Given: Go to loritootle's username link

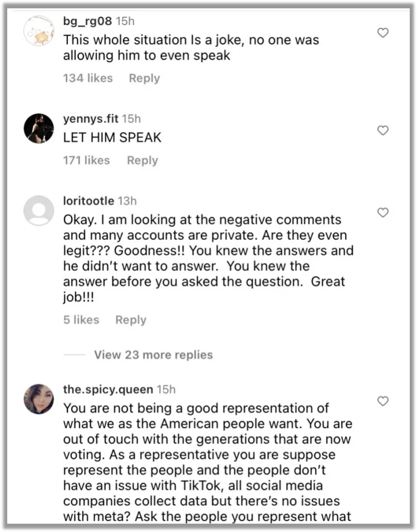Looking at the screenshot, I should (x=89, y=201).
